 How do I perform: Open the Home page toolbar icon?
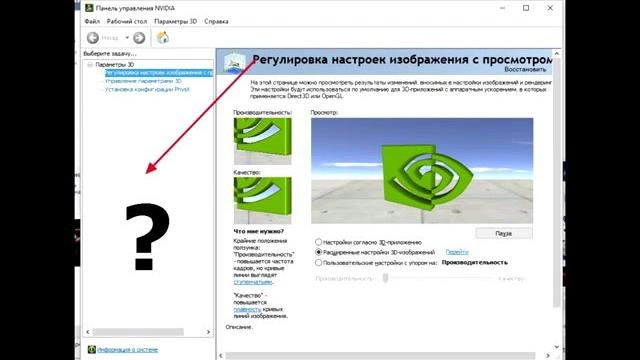coord(162,38)
